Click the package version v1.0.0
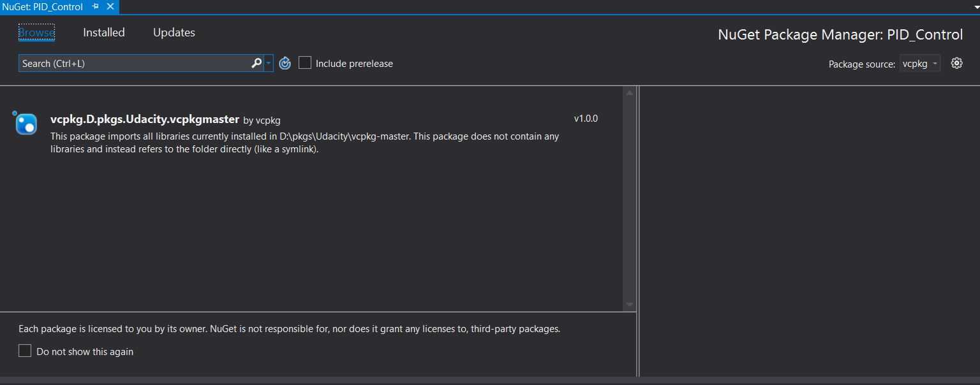980x385 pixels. point(586,119)
